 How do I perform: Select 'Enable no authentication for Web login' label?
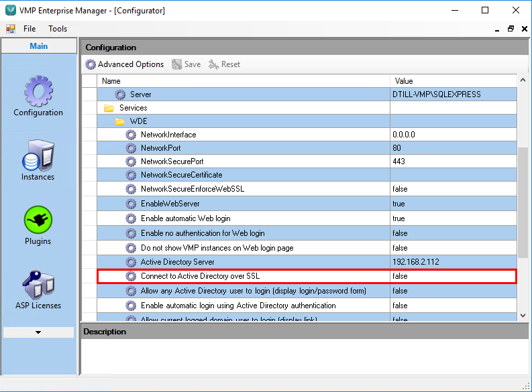[203, 233]
